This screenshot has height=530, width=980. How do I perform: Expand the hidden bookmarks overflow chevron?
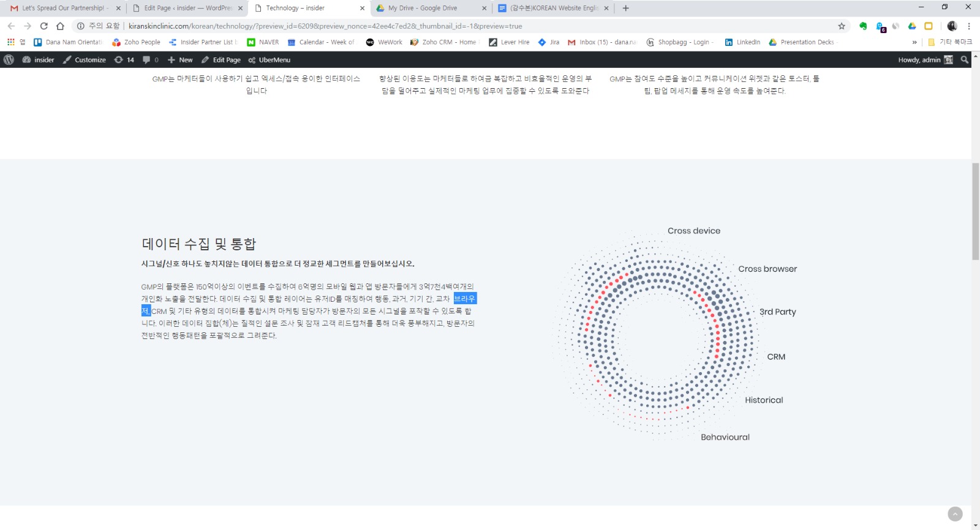click(x=914, y=42)
